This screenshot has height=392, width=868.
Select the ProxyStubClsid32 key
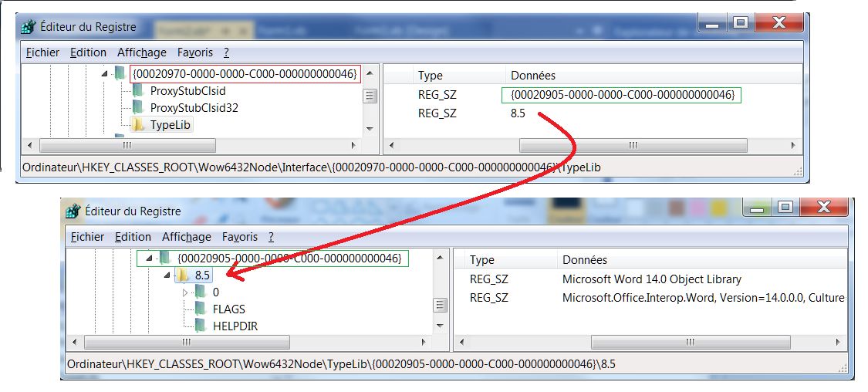194,107
